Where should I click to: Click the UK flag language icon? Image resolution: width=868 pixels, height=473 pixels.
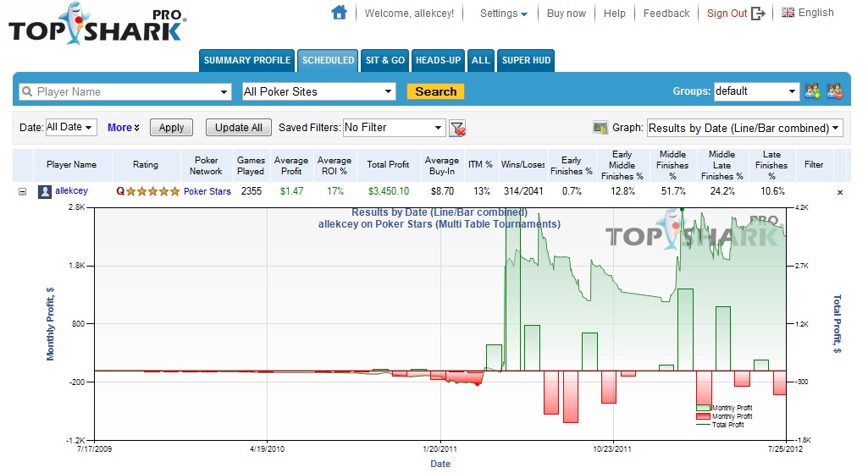pos(788,13)
